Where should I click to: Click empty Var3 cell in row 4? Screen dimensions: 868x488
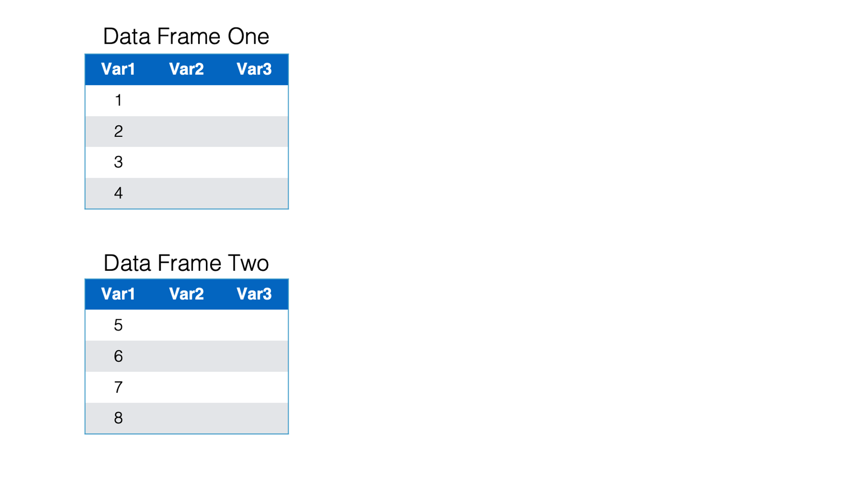pyautogui.click(x=254, y=193)
